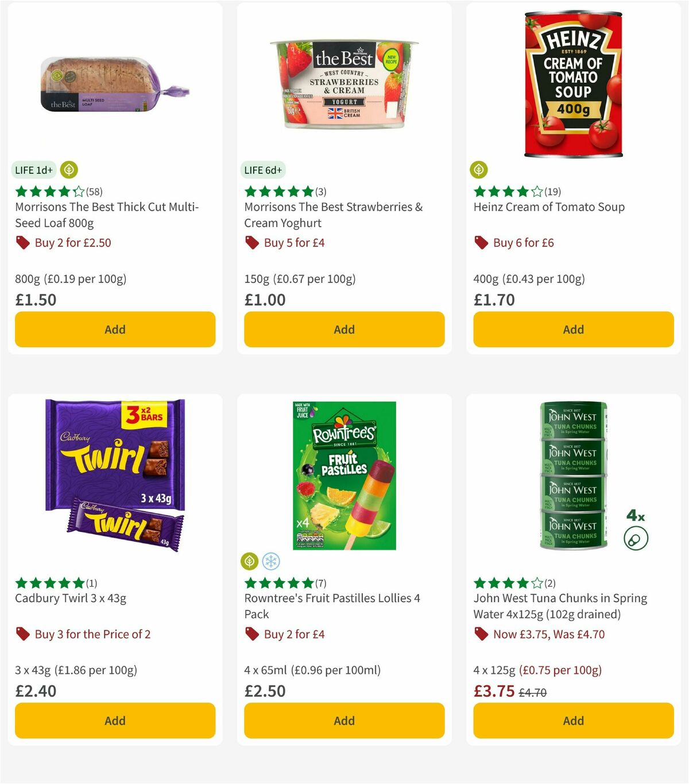
Task: Click the plant leaf icon on Heinz Tomato Soup
Action: (479, 170)
